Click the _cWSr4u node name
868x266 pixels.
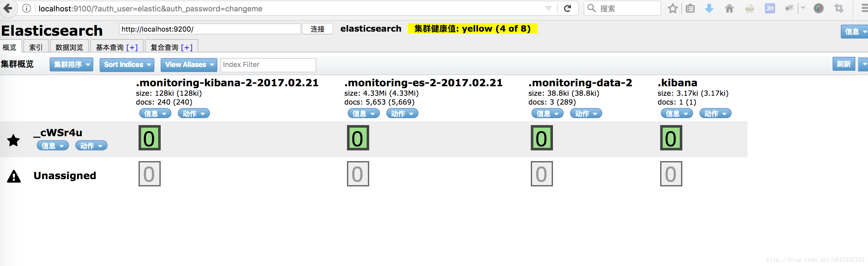tap(58, 133)
